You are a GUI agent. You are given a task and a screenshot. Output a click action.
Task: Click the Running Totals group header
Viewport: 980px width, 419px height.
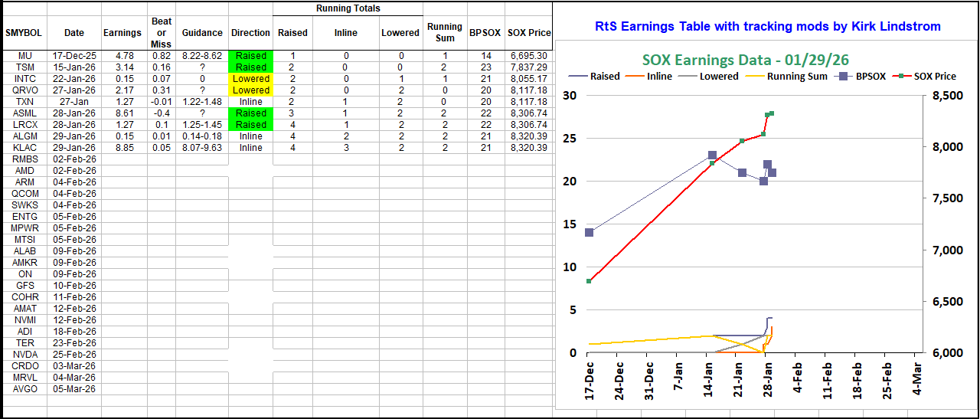tap(348, 8)
